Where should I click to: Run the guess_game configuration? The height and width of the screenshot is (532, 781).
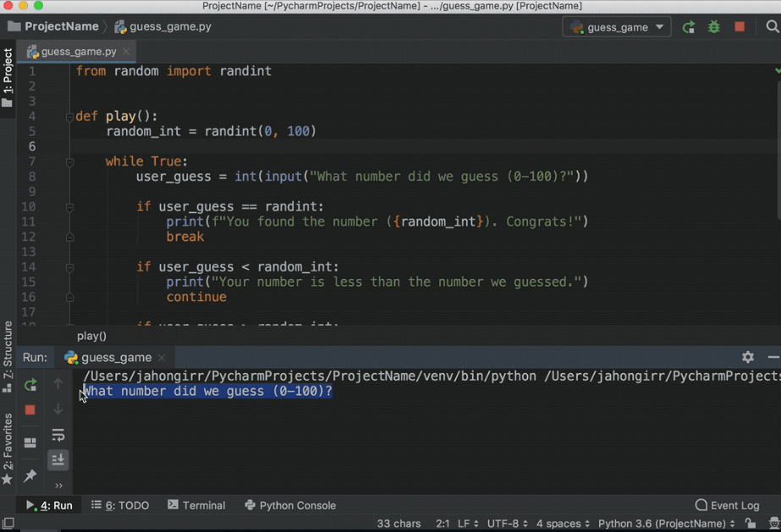[689, 26]
